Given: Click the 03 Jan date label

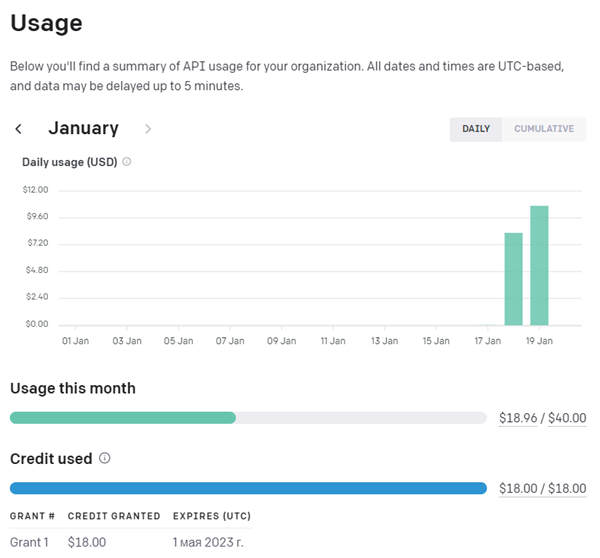Looking at the screenshot, I should (x=127, y=341).
